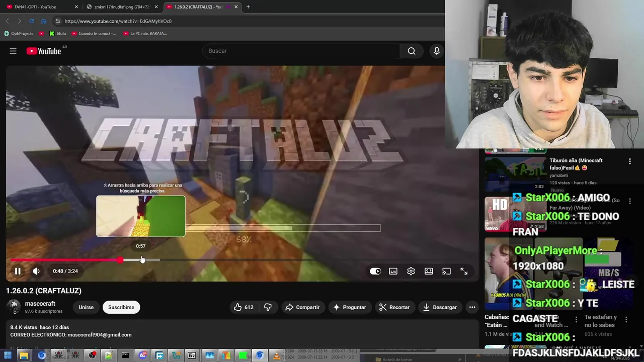Open the OptiProjects bookmark
This screenshot has height=362, width=644.
pos(19,34)
